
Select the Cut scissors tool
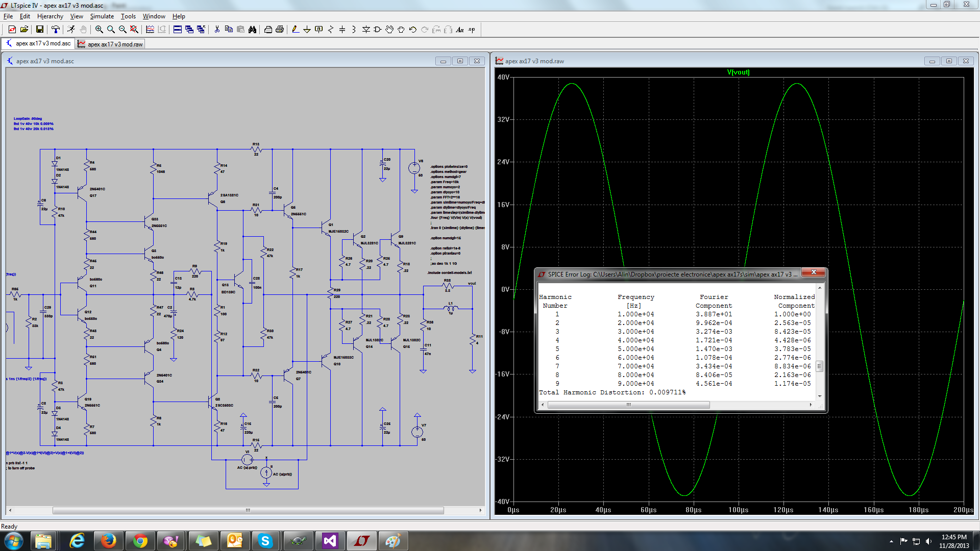[217, 30]
